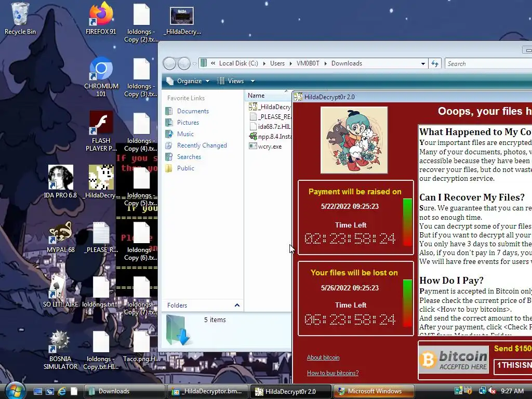Click arrow after Users breadcrumb
Viewport: 532px width, 399px height.
291,63
